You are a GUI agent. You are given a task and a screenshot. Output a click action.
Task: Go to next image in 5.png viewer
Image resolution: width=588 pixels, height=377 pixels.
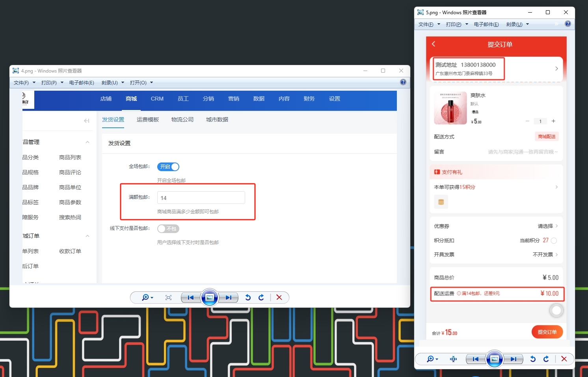pos(513,359)
